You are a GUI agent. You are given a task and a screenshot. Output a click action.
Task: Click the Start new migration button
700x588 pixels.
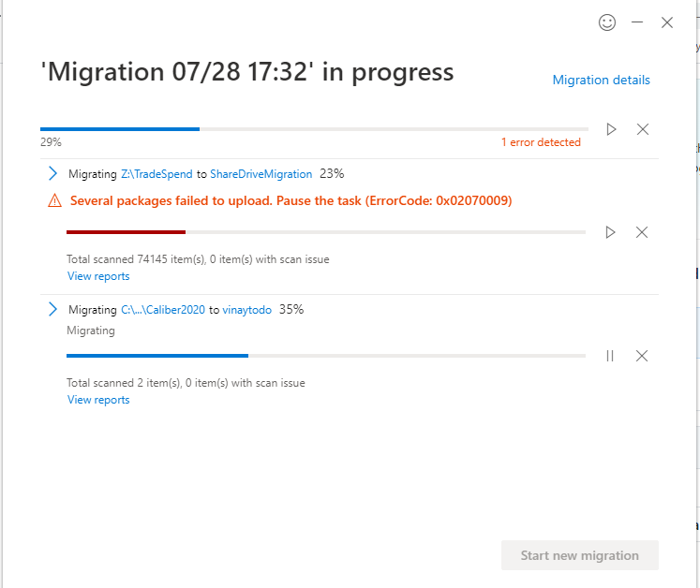coord(579,555)
